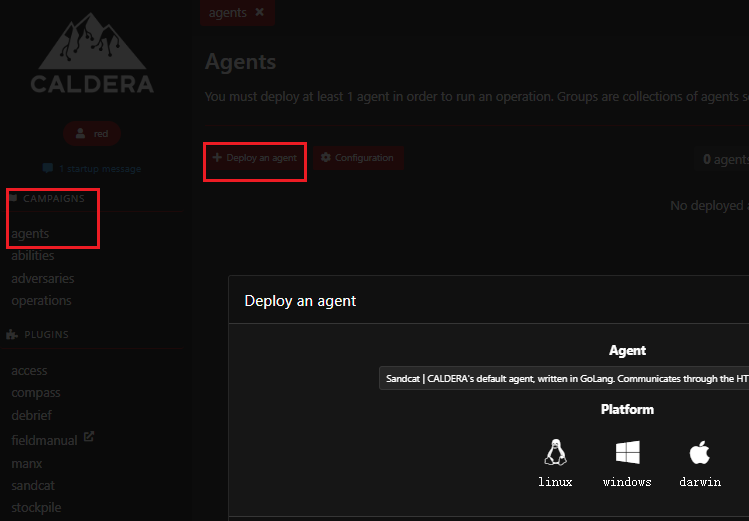Click the CALDERA mountain logo

click(92, 53)
